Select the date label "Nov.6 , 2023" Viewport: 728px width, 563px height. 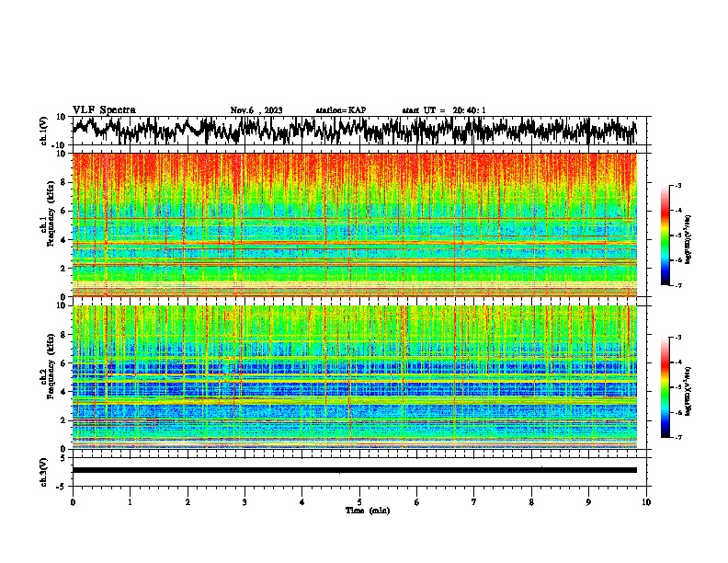[256, 110]
